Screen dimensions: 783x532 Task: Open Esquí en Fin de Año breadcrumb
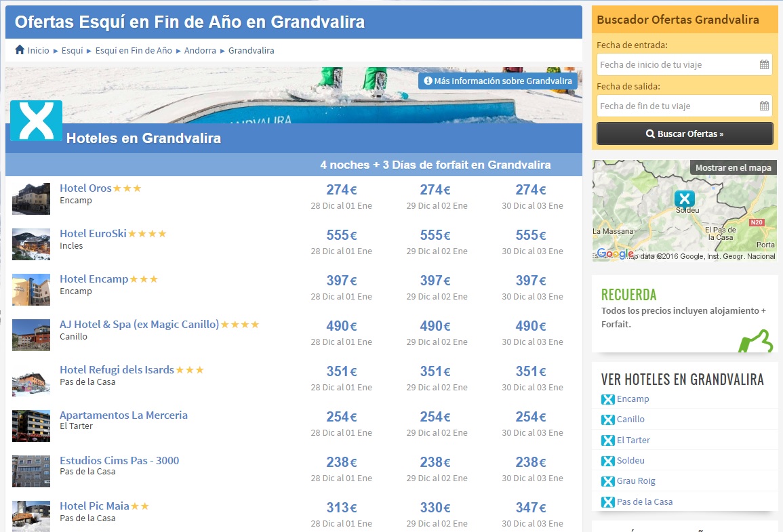tap(134, 50)
